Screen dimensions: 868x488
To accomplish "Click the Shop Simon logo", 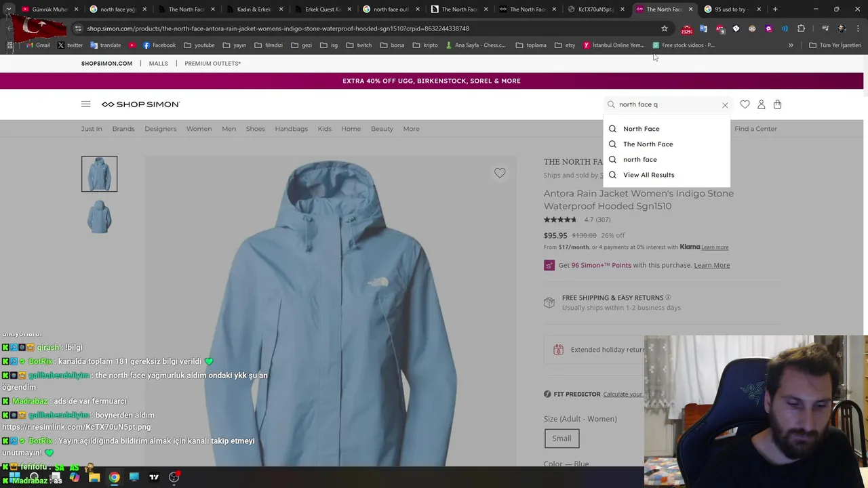I will click(140, 104).
